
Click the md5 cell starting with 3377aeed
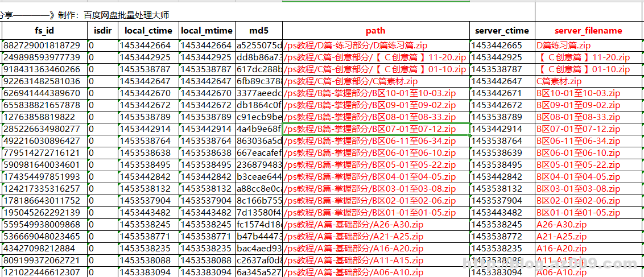click(x=259, y=93)
